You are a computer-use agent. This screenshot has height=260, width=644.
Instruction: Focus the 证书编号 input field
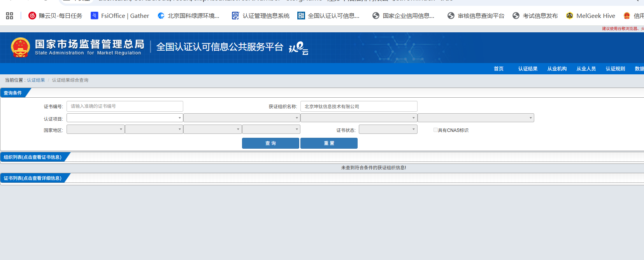pyautogui.click(x=125, y=106)
